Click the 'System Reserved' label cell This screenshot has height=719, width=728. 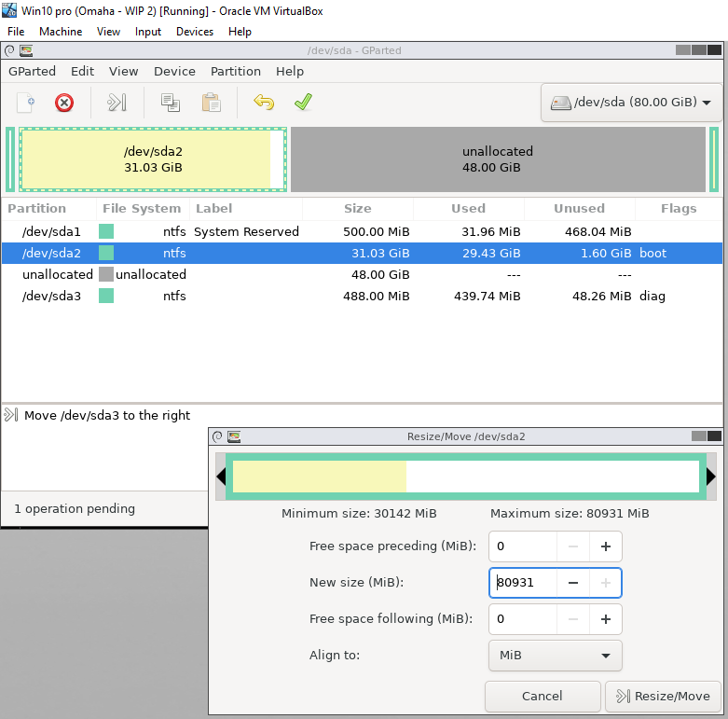click(x=246, y=231)
